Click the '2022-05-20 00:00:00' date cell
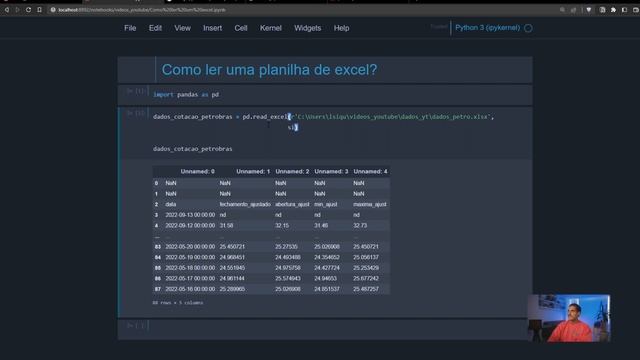 (190, 247)
